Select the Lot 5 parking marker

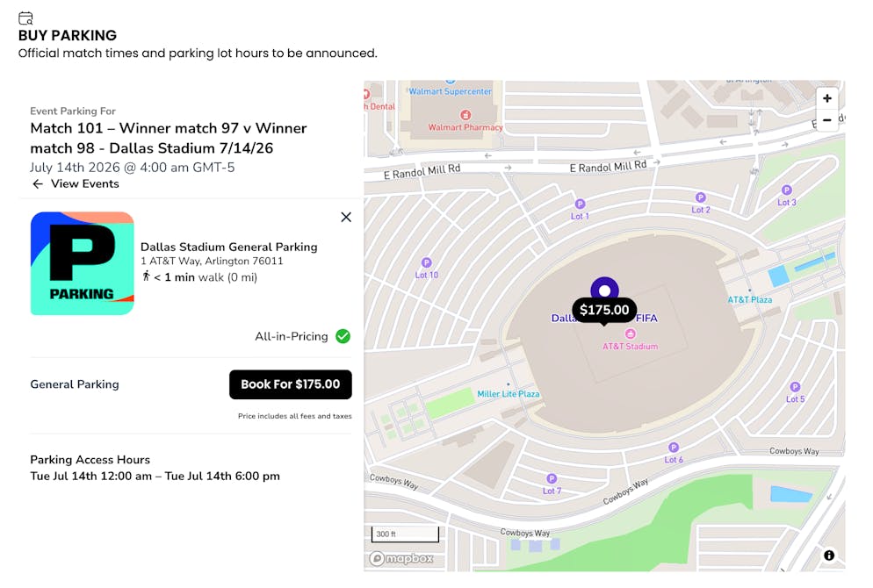(x=795, y=386)
